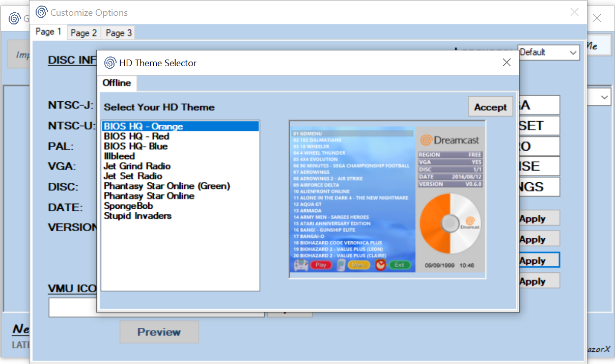Image resolution: width=615 pixels, height=364 pixels.
Task: Click the DISC value input field
Action: click(x=540, y=186)
